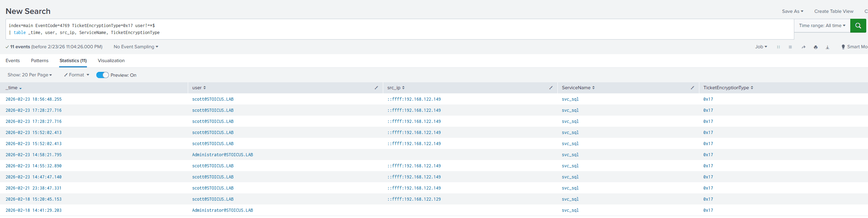Click the pencil edit icon in user column

pyautogui.click(x=376, y=88)
